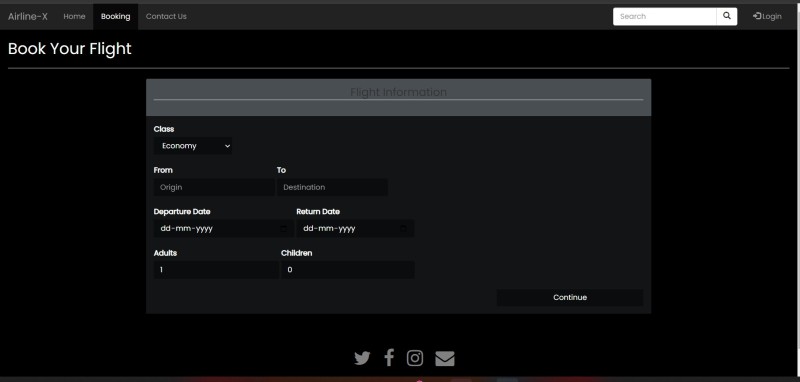
Task: Open the Contact Us nav item
Action: (x=166, y=16)
